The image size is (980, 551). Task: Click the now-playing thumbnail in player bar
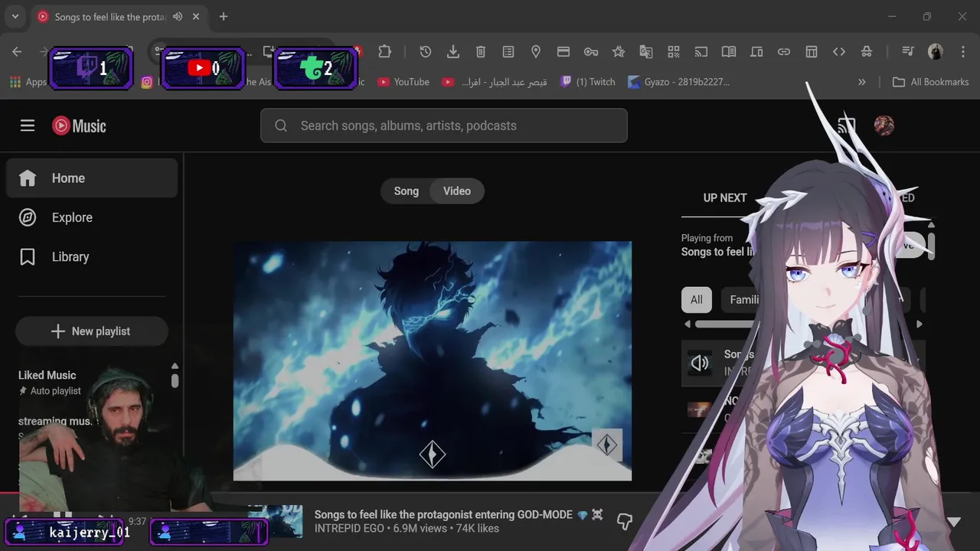275,521
